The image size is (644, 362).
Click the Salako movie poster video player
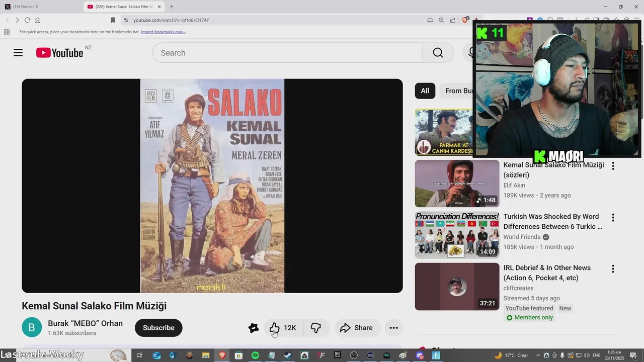[212, 186]
